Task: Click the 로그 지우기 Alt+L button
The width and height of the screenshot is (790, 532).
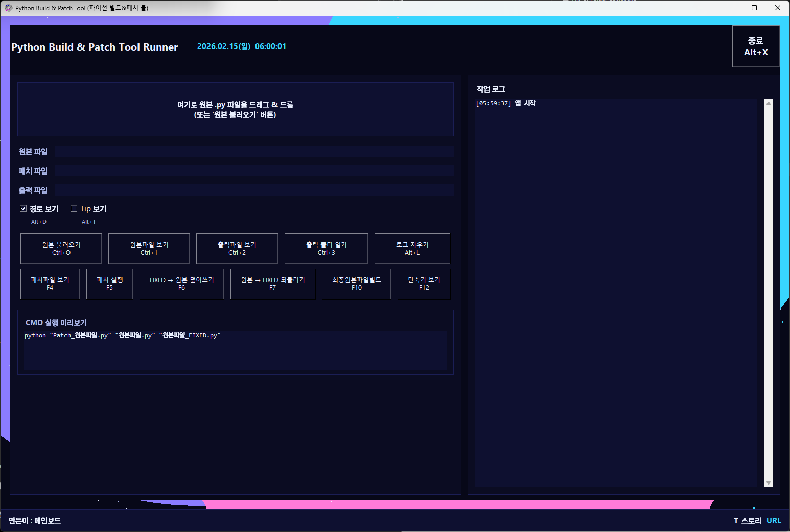Action: (412, 249)
